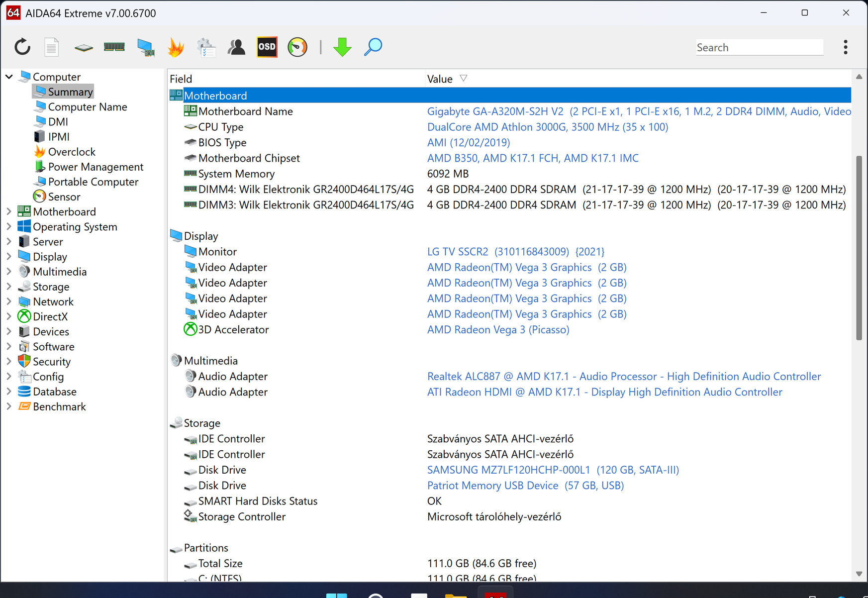Viewport: 868px width, 598px height.
Task: Click the green download arrow icon
Action: click(x=342, y=47)
